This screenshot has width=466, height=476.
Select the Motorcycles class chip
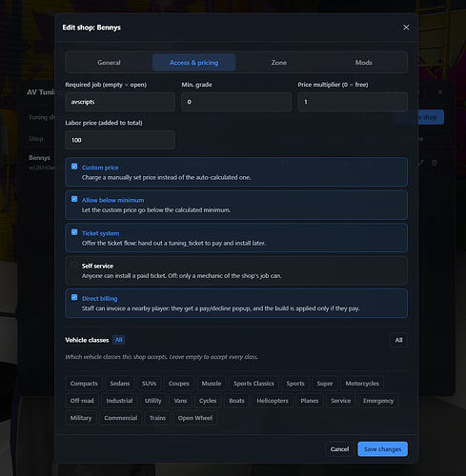pos(362,384)
